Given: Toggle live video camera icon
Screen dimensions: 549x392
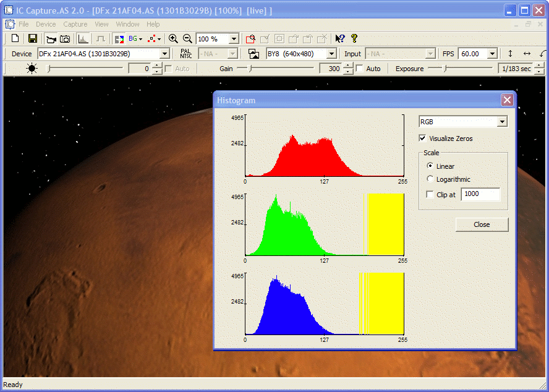Looking at the screenshot, I should click(51, 39).
